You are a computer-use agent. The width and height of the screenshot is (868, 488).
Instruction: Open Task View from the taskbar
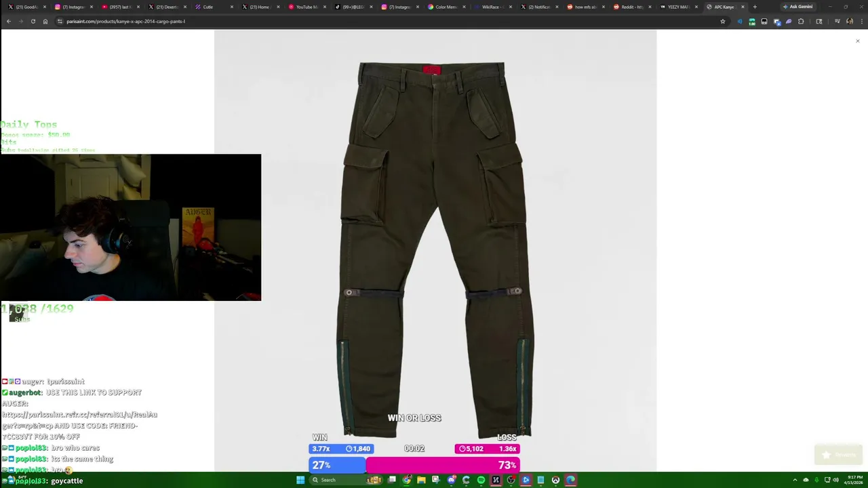391,480
